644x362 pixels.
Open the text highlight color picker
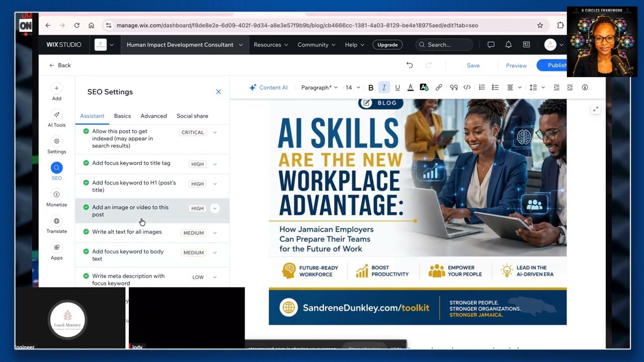(424, 87)
